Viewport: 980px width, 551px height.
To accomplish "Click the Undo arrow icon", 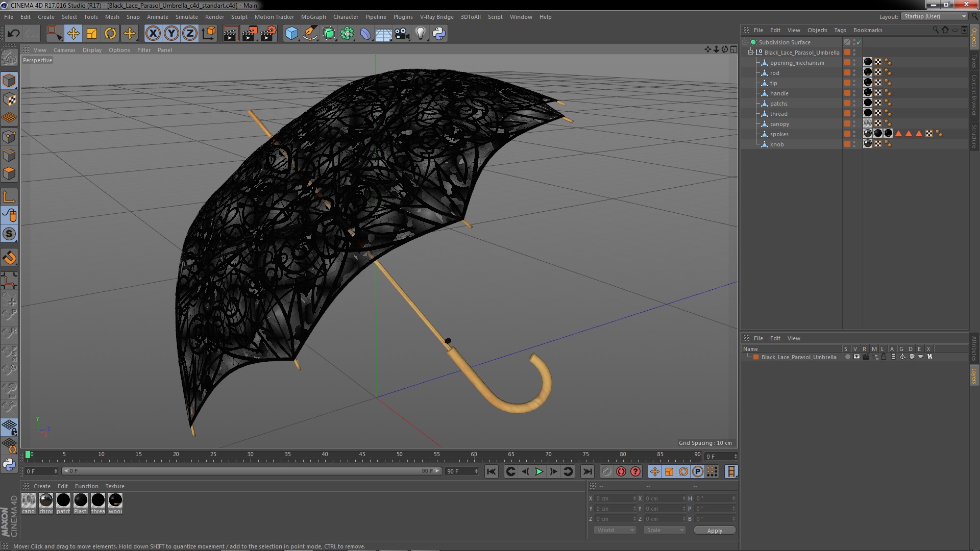I will [x=13, y=34].
